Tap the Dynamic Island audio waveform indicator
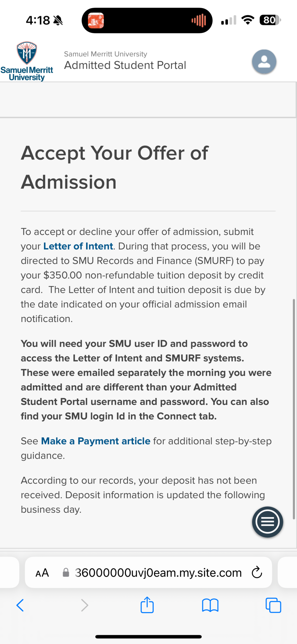Screen dimensions: 297x644 199,20
